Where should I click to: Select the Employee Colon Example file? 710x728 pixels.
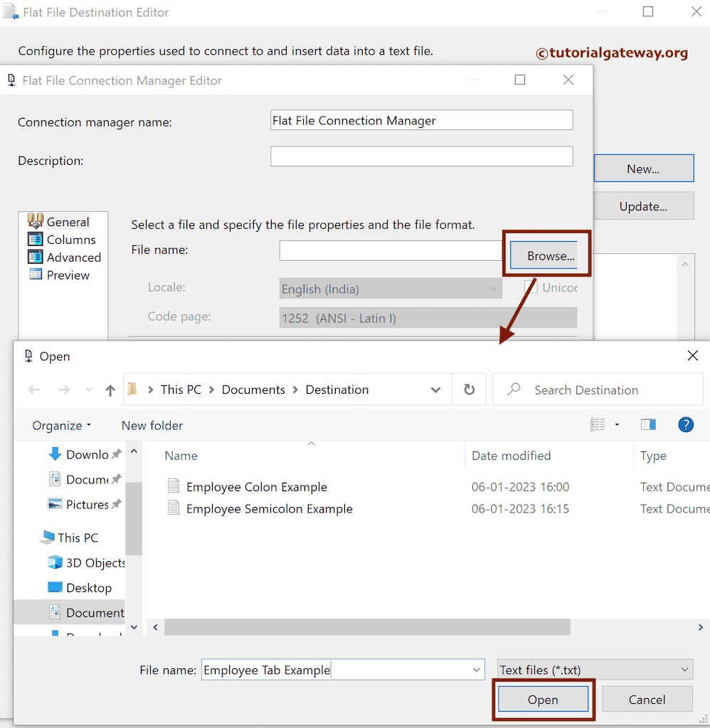(256, 486)
